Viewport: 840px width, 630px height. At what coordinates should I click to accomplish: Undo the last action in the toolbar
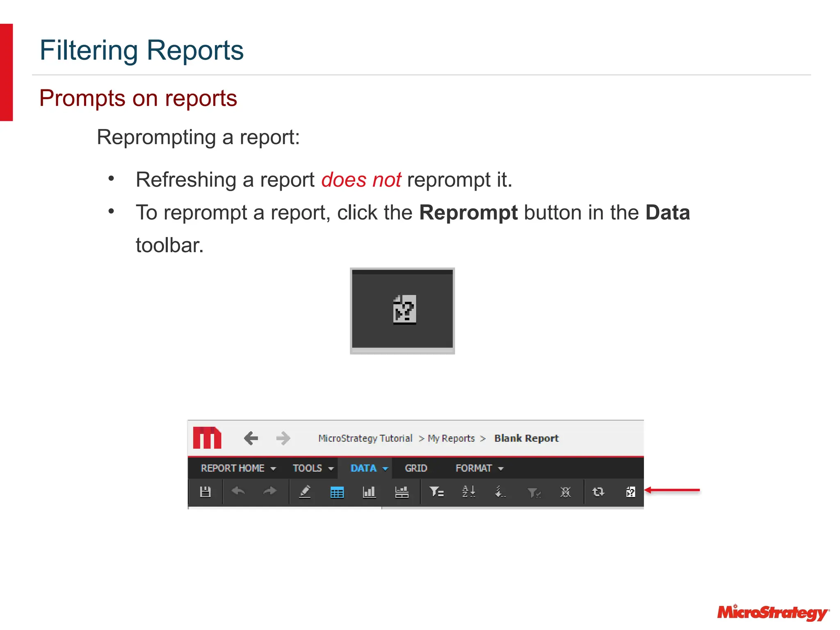(238, 491)
